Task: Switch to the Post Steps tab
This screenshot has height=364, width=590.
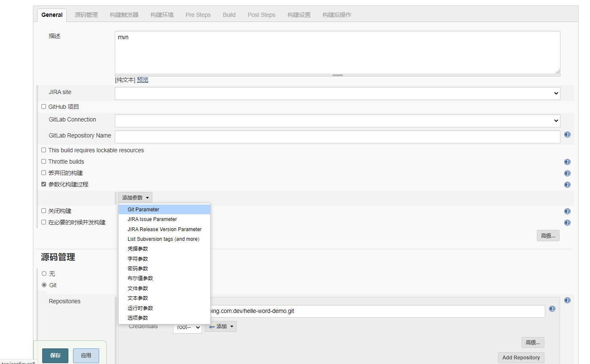Action: (261, 15)
